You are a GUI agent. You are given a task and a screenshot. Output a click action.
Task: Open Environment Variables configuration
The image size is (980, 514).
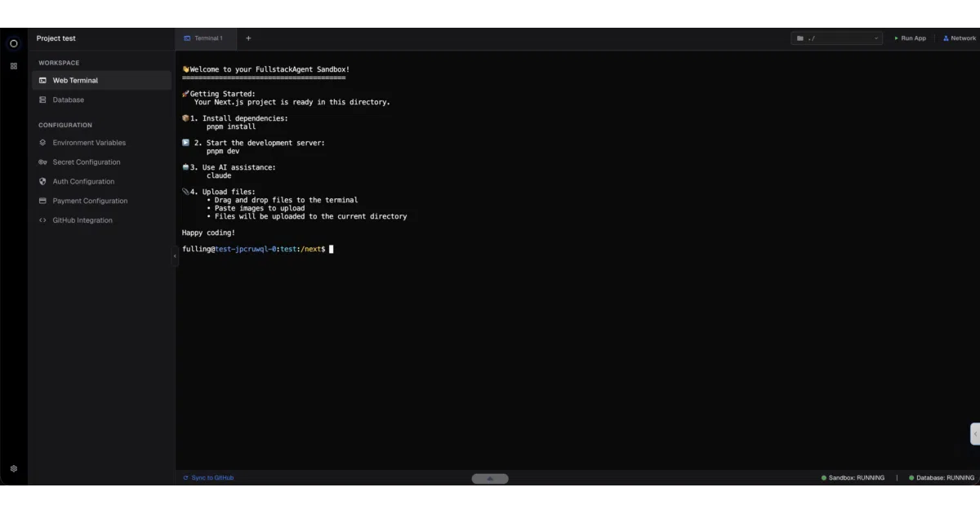click(x=102, y=143)
